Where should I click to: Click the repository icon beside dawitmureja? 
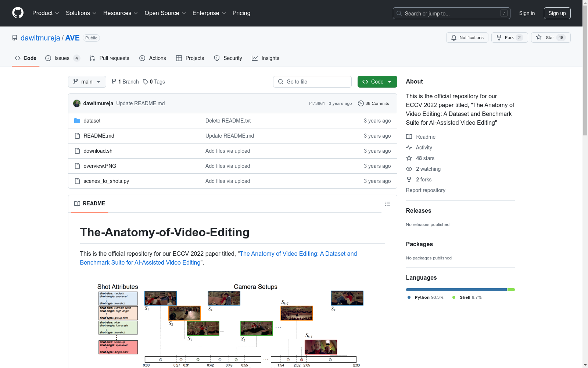[x=15, y=38]
